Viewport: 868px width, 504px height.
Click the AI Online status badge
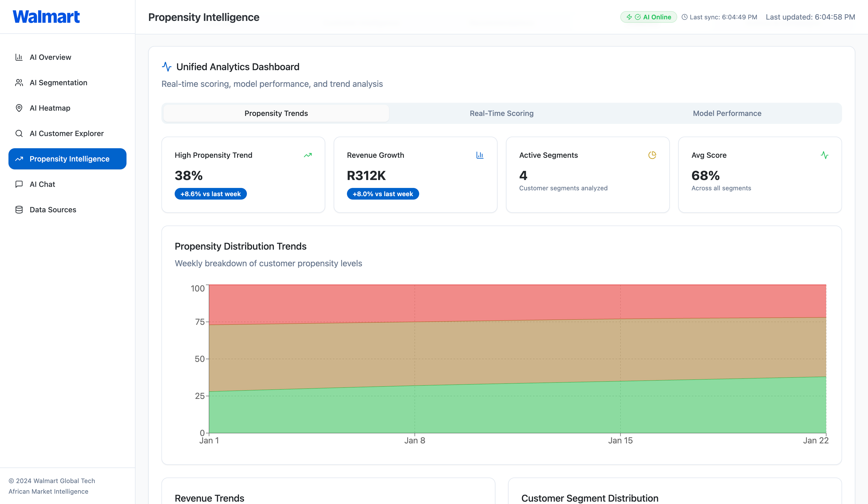point(649,17)
